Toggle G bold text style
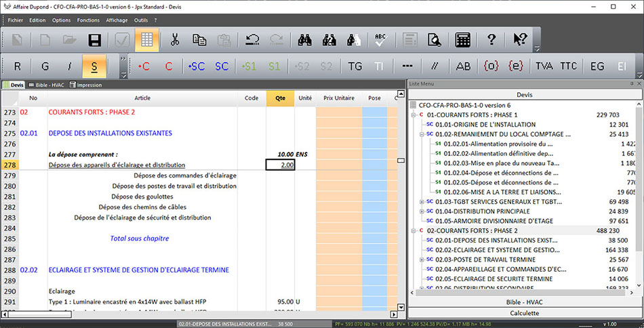This screenshot has width=644, height=328. click(45, 66)
